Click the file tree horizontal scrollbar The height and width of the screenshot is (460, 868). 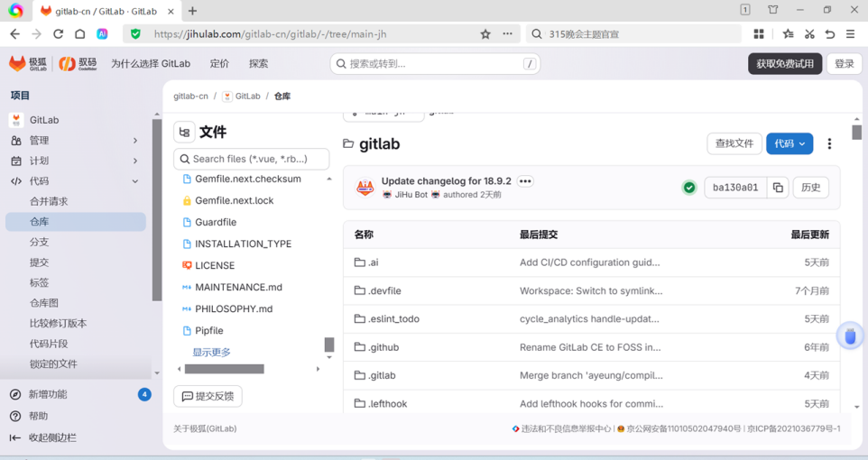[x=224, y=369]
